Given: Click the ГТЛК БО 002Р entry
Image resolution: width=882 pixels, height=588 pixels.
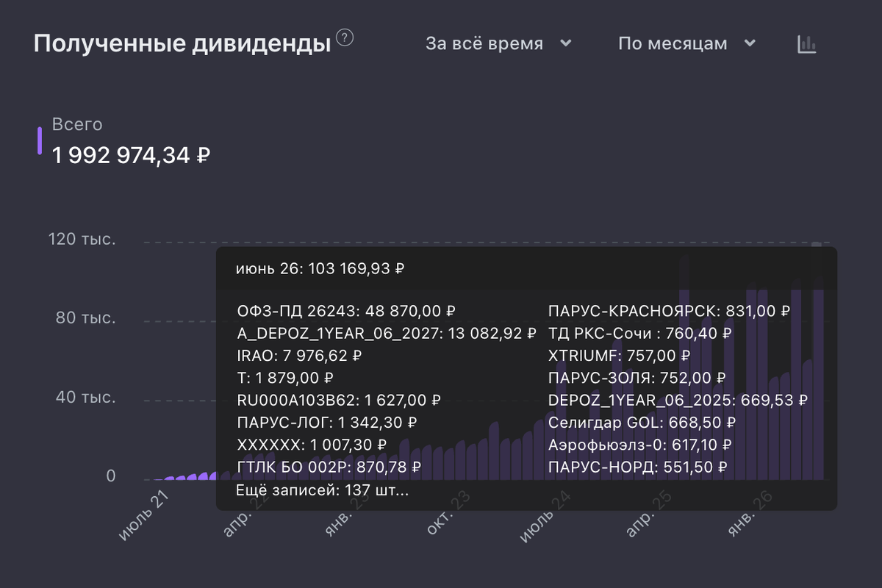Looking at the screenshot, I should tap(329, 467).
